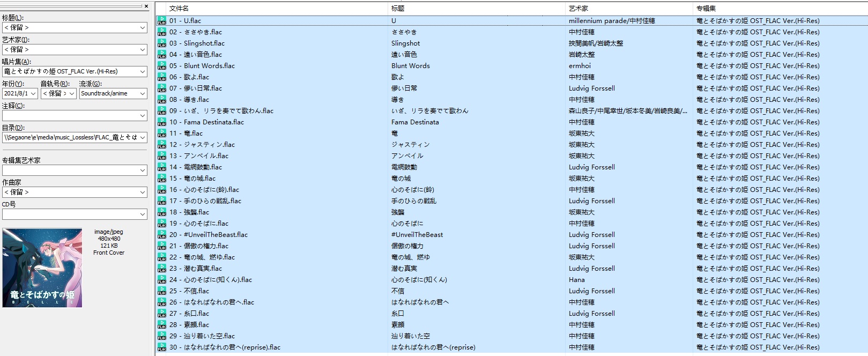Select file row 21 - 倨傲の権力.flac
The width and height of the screenshot is (868, 356).
tap(511, 246)
